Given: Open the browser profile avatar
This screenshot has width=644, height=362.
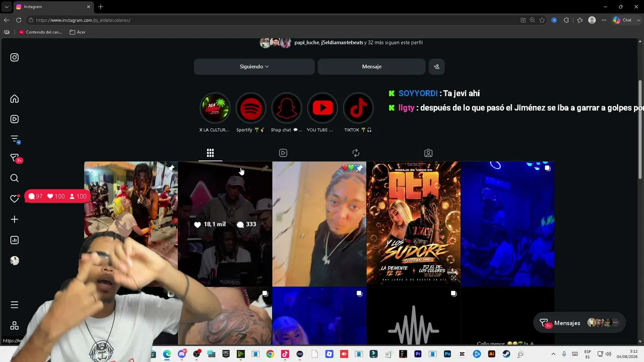Looking at the screenshot, I should pos(592,20).
